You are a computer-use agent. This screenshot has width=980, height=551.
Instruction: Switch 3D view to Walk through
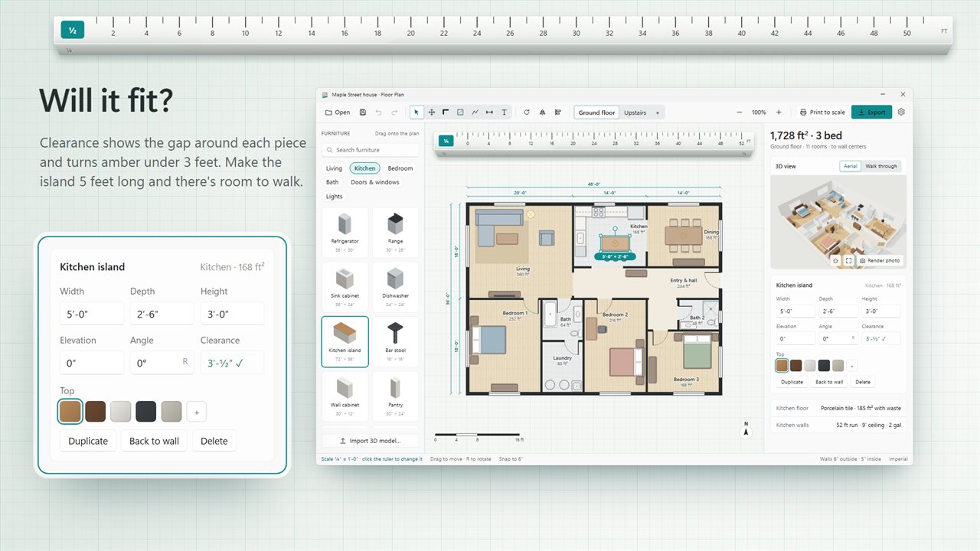tap(881, 166)
